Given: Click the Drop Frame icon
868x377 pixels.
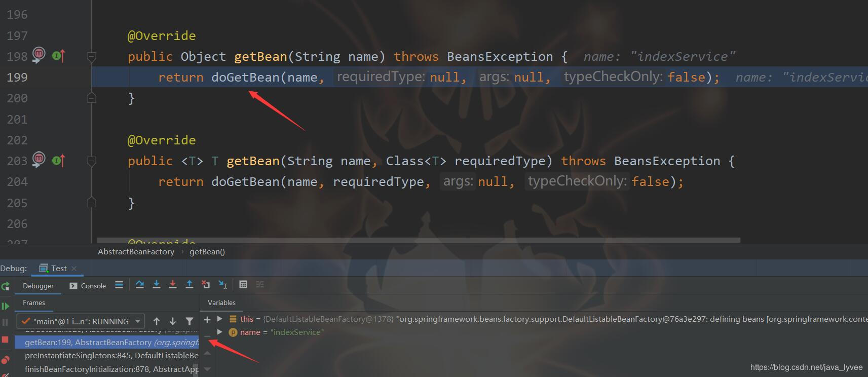Looking at the screenshot, I should click(x=206, y=285).
